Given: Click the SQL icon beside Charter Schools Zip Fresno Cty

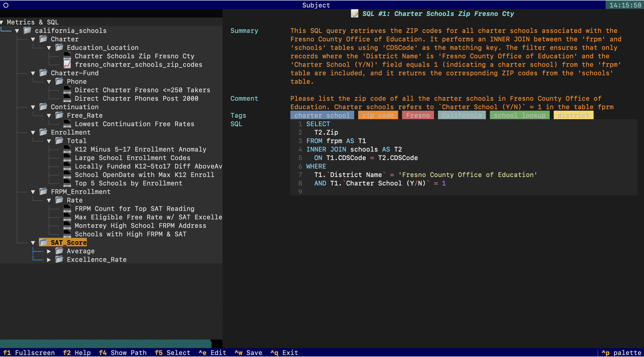Looking at the screenshot, I should (67, 56).
